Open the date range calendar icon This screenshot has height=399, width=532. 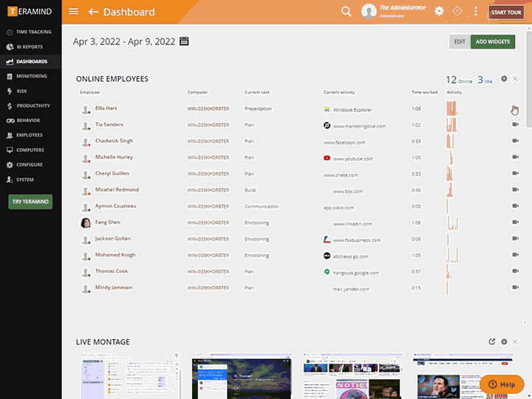point(184,41)
